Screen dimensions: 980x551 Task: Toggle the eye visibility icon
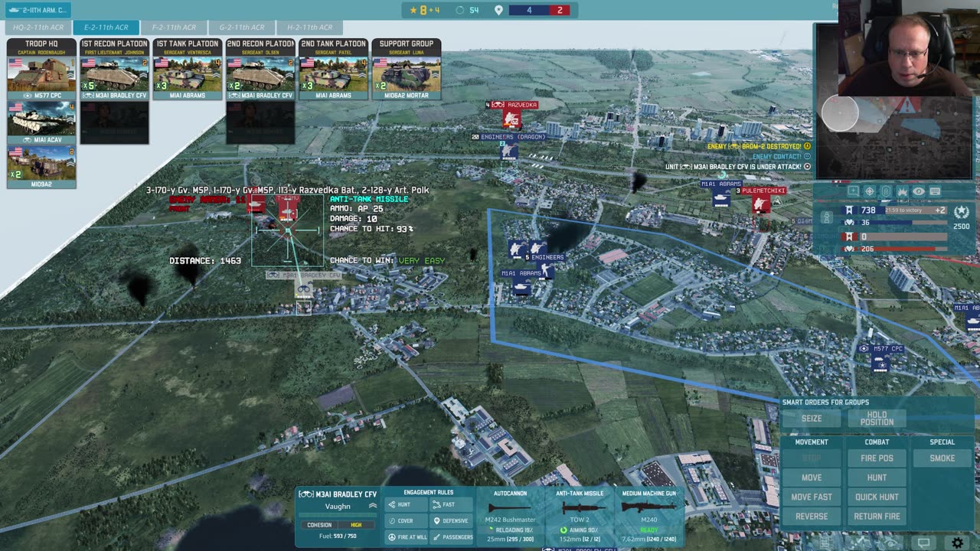[918, 191]
